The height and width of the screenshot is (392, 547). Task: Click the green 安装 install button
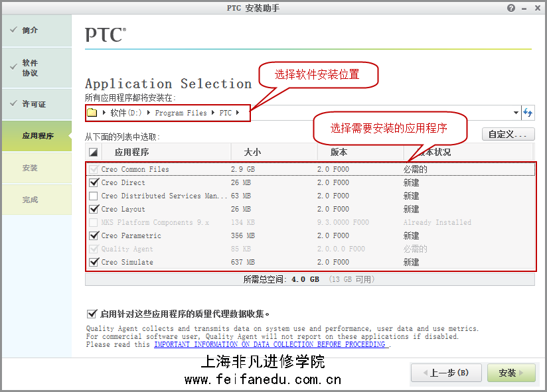511,373
